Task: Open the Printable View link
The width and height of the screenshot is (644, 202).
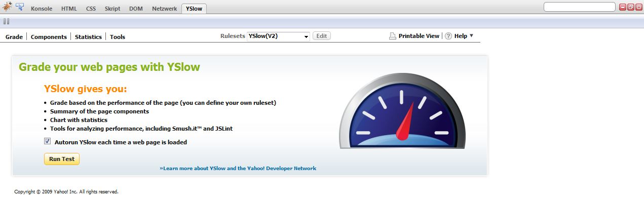Action: click(419, 36)
